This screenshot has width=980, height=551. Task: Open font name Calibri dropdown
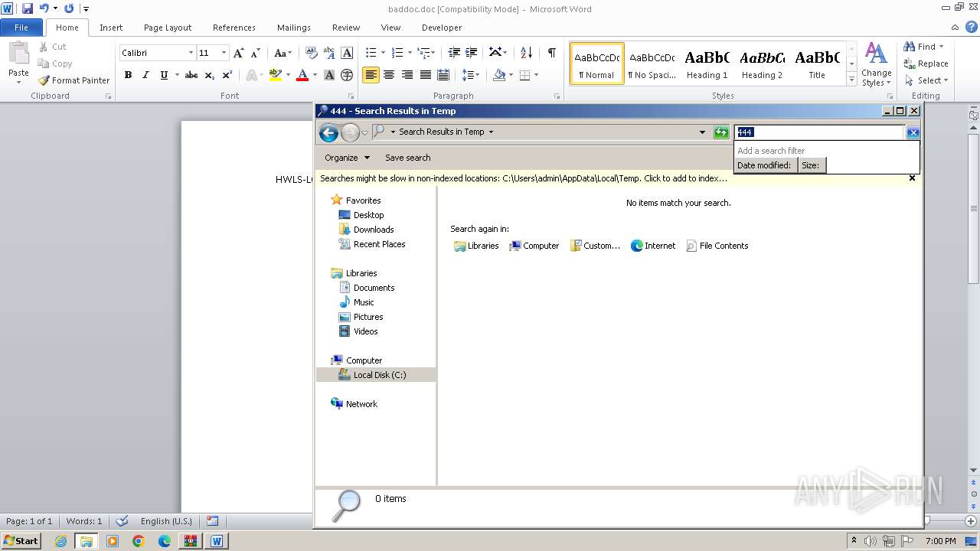[191, 53]
